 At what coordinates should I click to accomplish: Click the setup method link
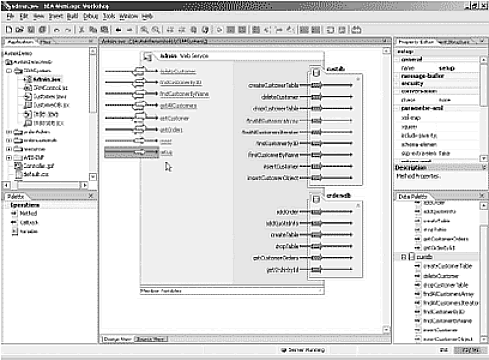point(166,152)
